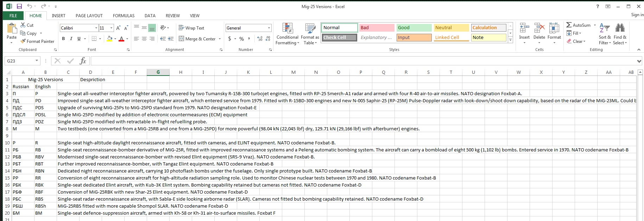Viewport: 644px width, 221px height.
Task: Open the AutoSum dropdown arrow
Action: click(595, 25)
